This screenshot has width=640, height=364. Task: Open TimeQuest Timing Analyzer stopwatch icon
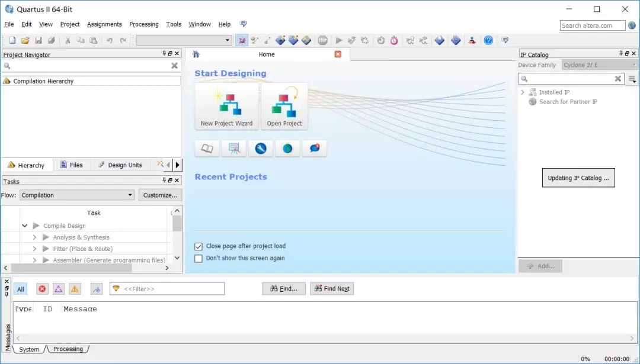[393, 40]
